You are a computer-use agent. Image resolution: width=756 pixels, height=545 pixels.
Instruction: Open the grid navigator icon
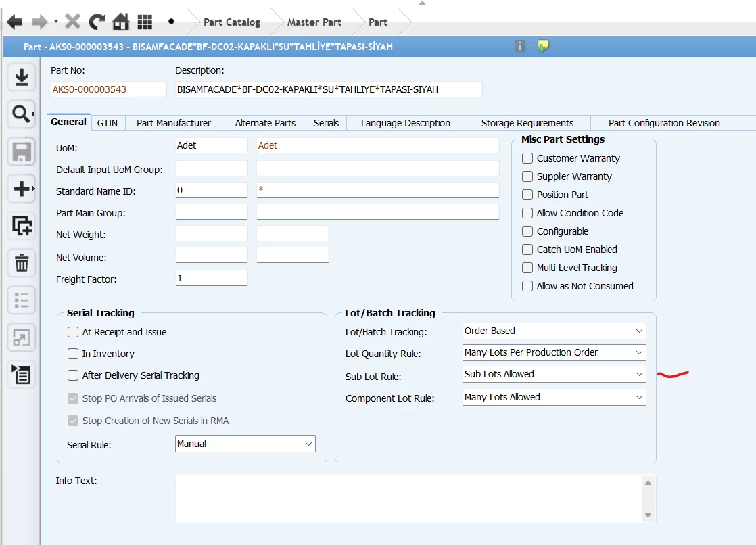tap(145, 22)
